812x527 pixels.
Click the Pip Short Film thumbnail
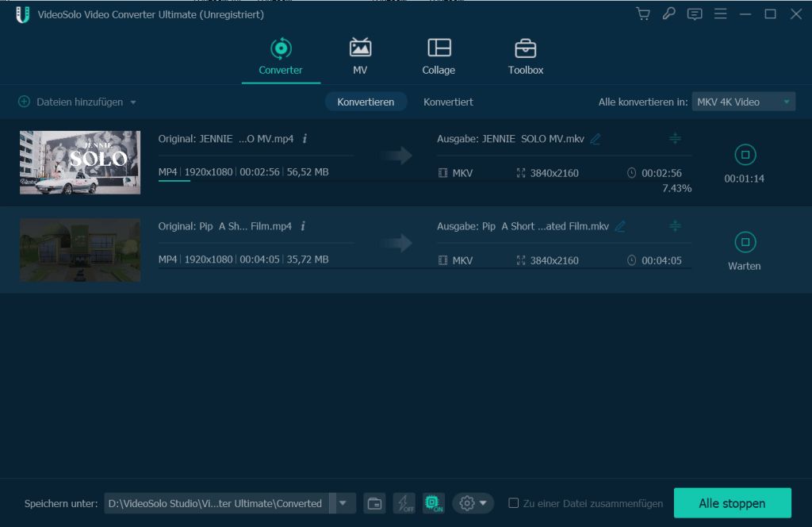[80, 250]
